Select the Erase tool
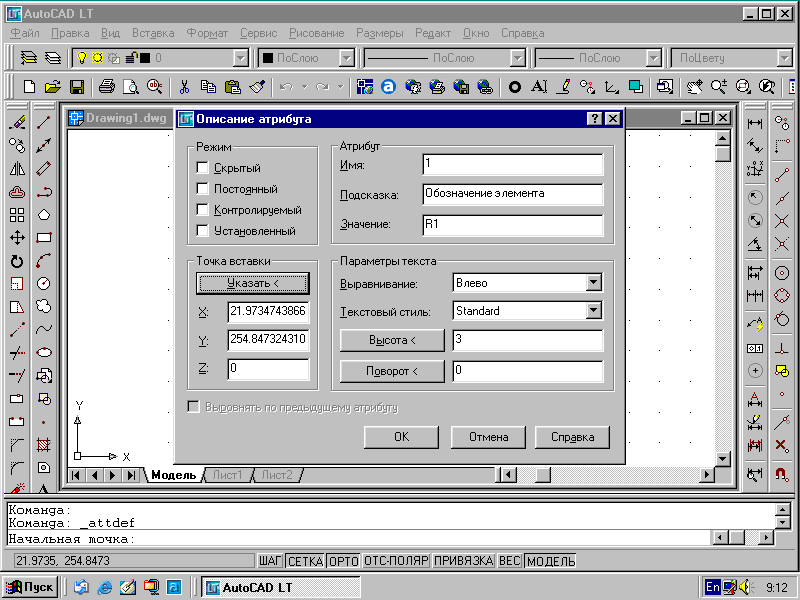 tap(17, 122)
